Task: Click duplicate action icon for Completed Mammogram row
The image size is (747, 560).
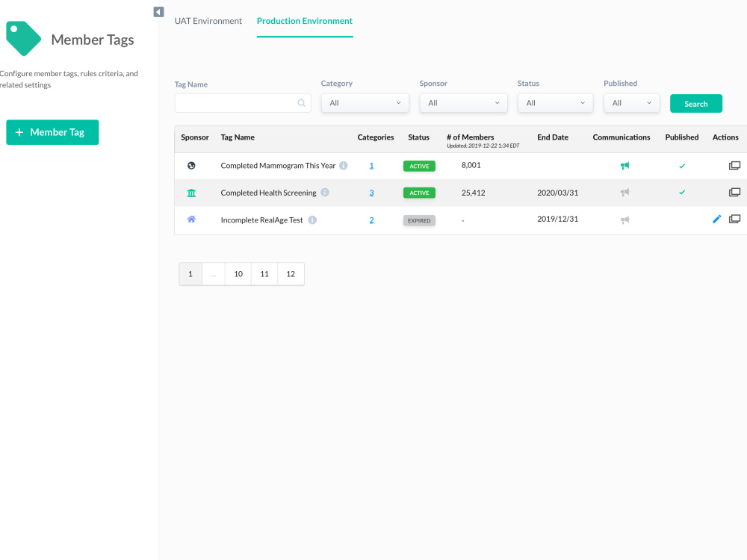Action: tap(734, 166)
